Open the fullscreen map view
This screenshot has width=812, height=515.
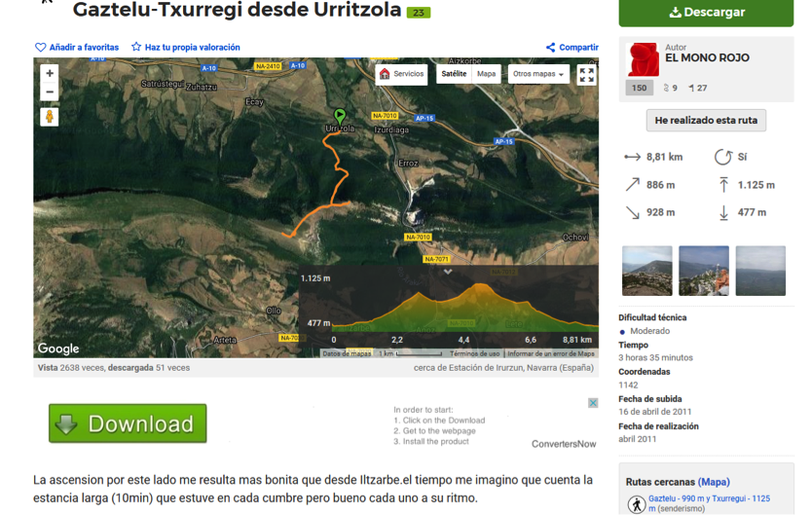pos(586,75)
